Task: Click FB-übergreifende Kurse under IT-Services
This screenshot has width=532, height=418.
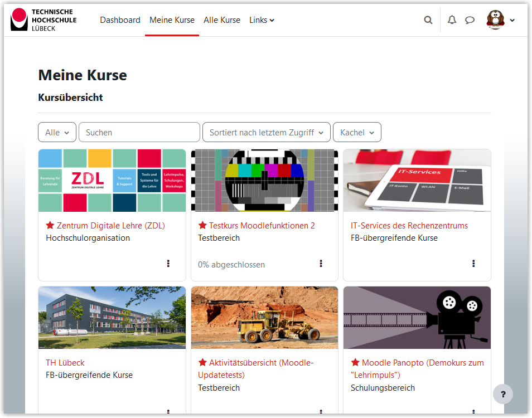Action: click(394, 238)
